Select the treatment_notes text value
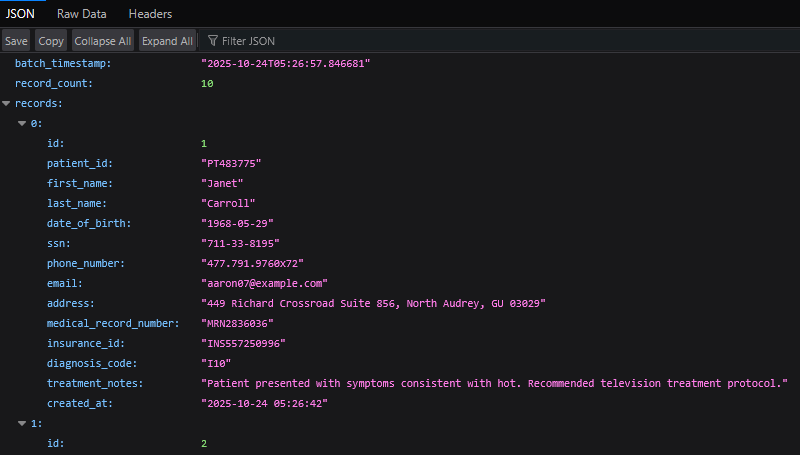The image size is (800, 455). click(495, 383)
